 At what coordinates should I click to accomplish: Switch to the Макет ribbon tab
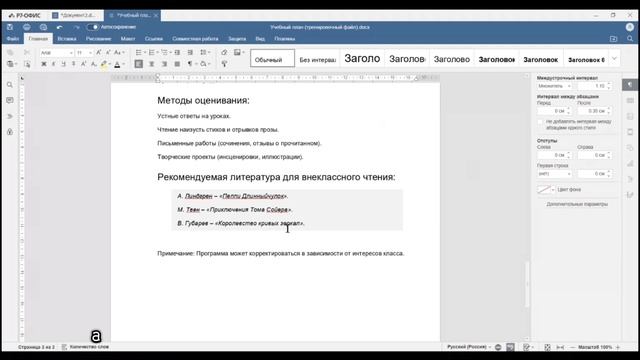pos(128,39)
